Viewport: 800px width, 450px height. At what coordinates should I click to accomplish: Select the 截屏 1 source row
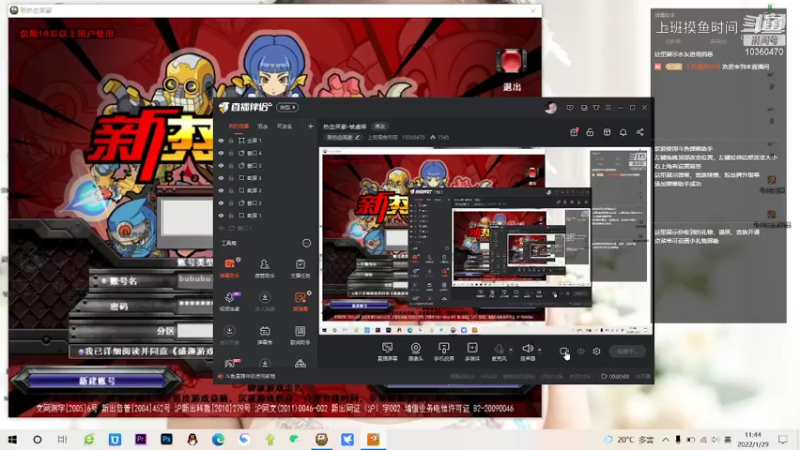pyautogui.click(x=265, y=215)
